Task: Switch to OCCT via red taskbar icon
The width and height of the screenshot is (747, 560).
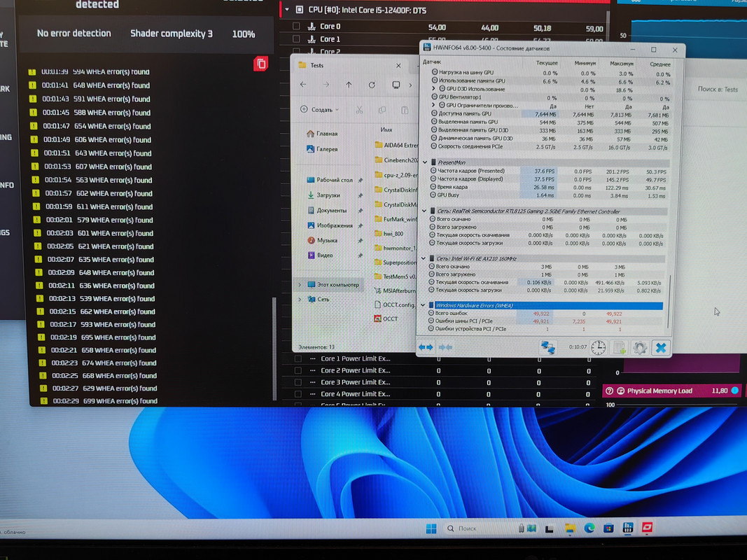Action: coord(647,526)
